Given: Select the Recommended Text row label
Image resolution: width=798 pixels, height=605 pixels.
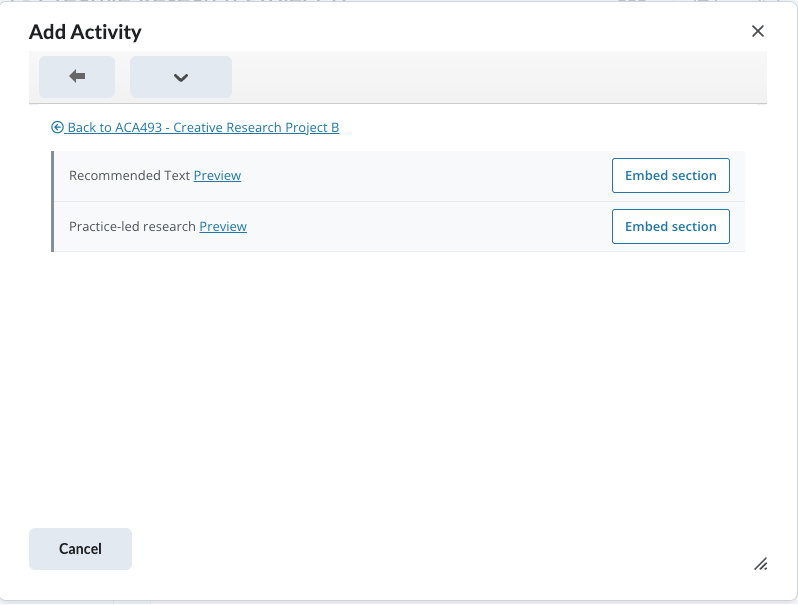Looking at the screenshot, I should pyautogui.click(x=129, y=176).
